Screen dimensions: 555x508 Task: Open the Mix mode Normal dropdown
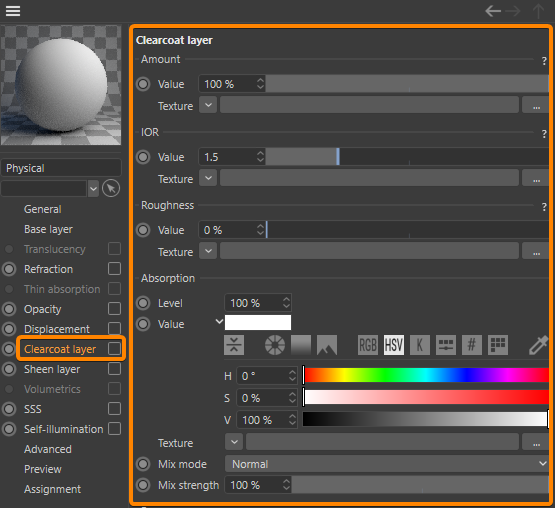[387, 464]
